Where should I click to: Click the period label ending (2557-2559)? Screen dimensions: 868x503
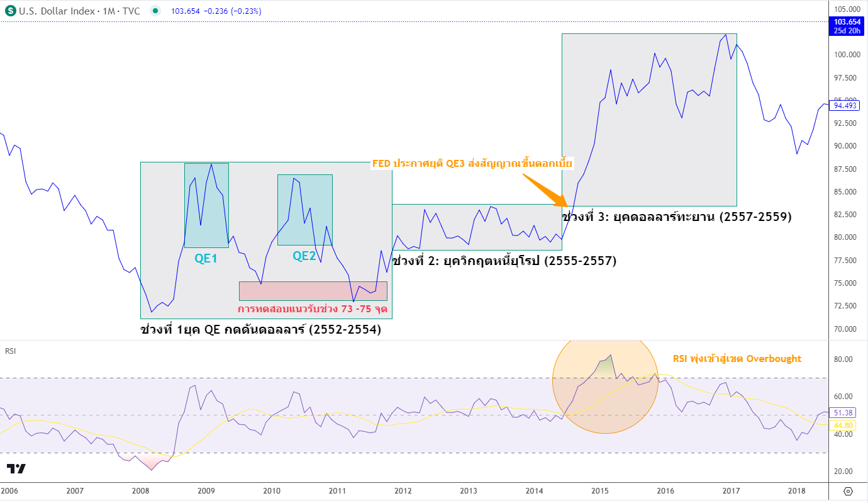click(676, 217)
